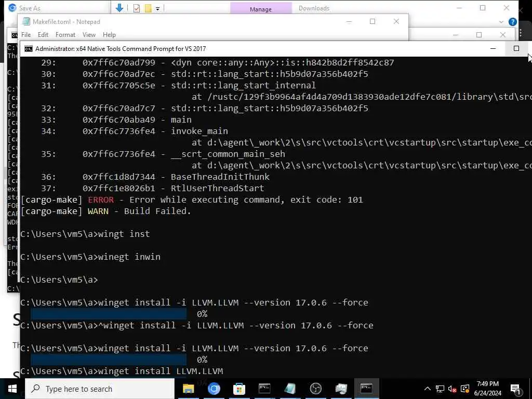Open Chrome from the taskbar
Screen dimensions: 532x399
click(214, 389)
